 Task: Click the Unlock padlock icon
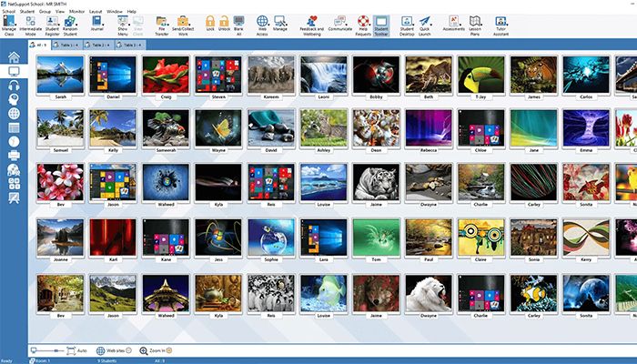point(225,23)
